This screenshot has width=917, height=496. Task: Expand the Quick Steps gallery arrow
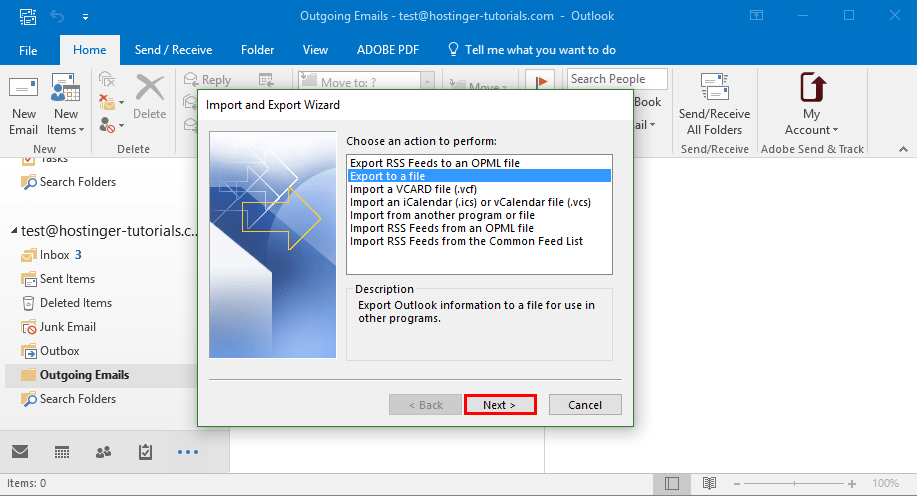428,81
